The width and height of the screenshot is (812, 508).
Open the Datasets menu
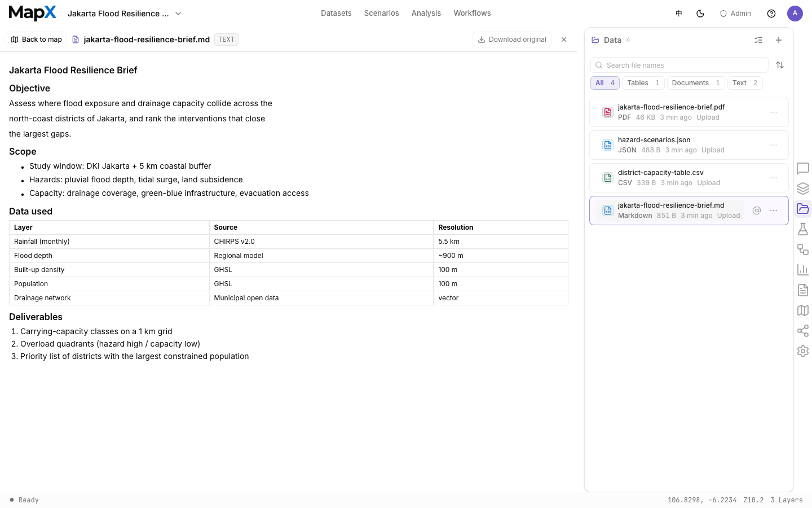(x=336, y=13)
